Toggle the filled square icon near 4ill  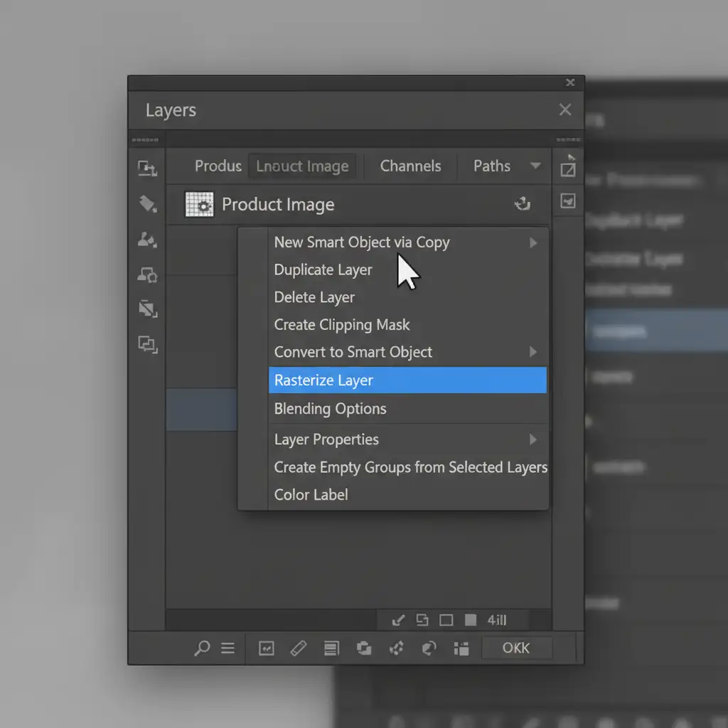(x=470, y=620)
